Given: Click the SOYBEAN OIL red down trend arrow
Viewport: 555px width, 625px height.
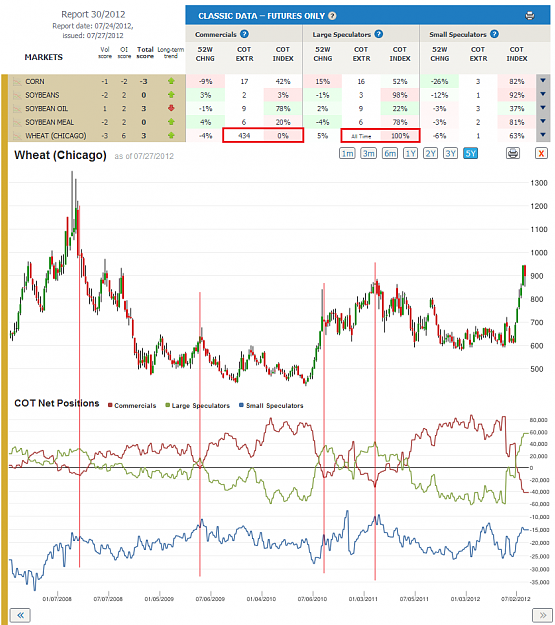Looking at the screenshot, I should [171, 108].
